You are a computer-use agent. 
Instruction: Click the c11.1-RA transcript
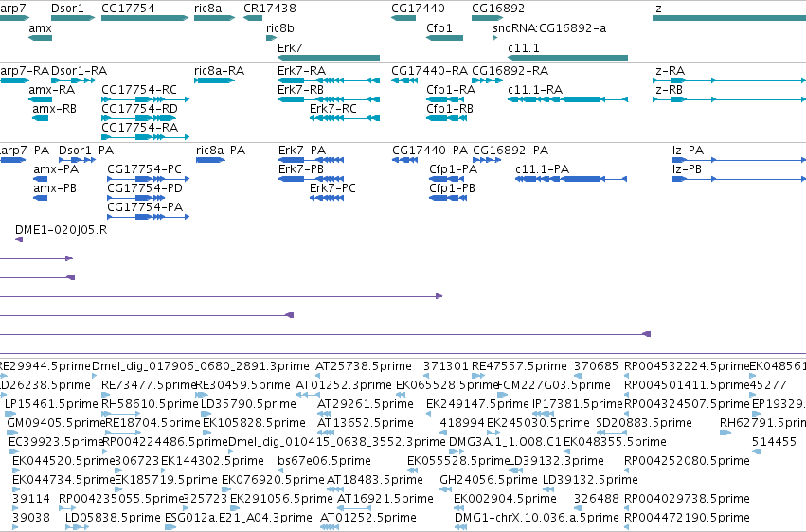point(567,99)
